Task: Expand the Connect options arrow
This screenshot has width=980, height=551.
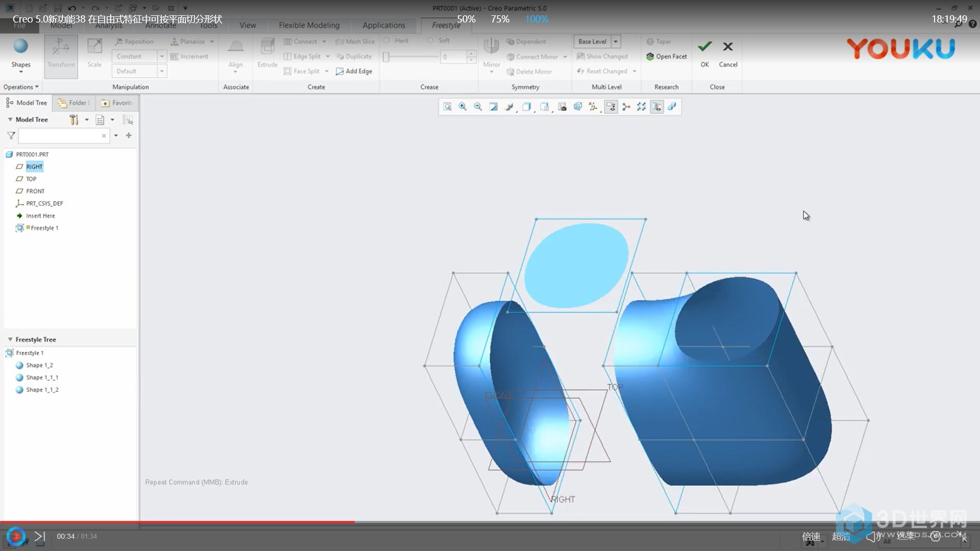Action: point(324,42)
